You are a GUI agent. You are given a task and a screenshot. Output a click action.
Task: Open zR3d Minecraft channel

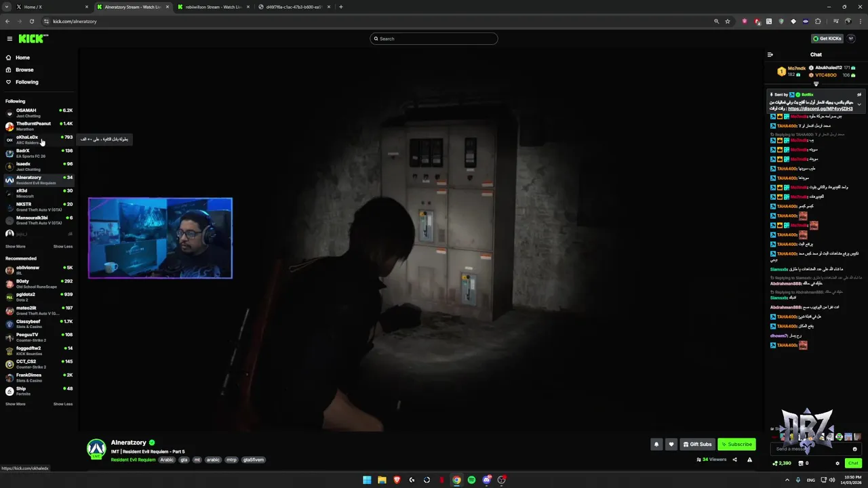[39, 193]
